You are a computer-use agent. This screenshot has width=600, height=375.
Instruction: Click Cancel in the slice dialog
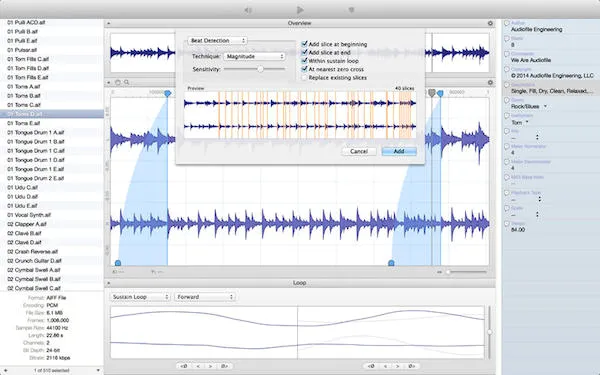359,152
